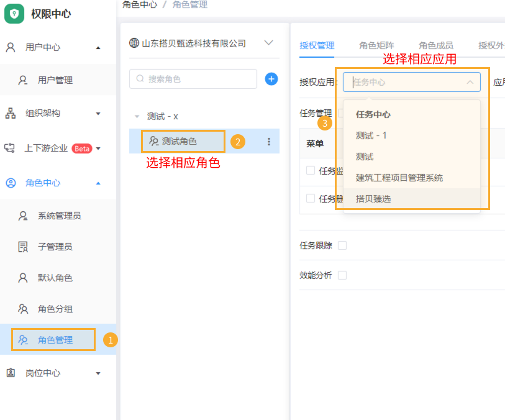The image size is (505, 420).
Task: Expand the 岗位中心 menu arrow
Action: (98, 373)
